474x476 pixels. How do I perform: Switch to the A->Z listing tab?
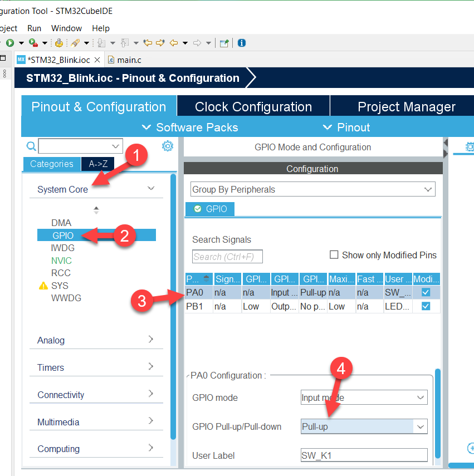(x=98, y=164)
